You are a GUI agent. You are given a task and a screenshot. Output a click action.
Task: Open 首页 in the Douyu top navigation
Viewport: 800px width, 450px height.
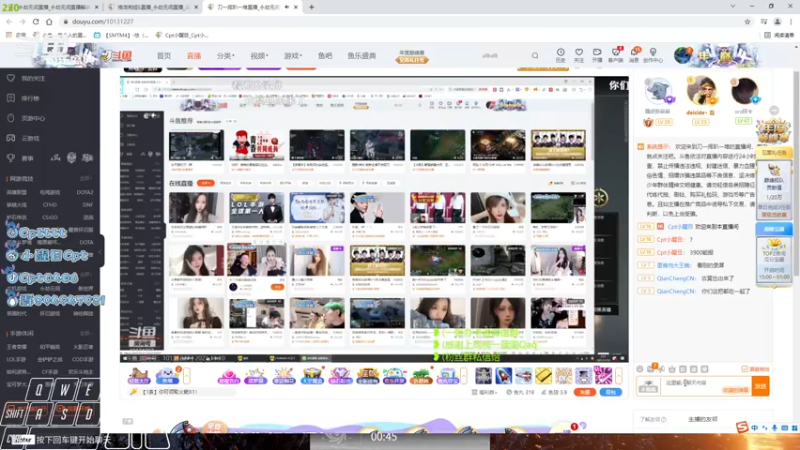pyautogui.click(x=164, y=56)
